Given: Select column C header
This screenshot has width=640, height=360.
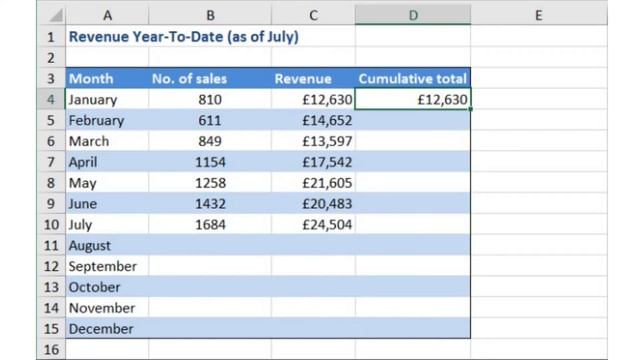Looking at the screenshot, I should tap(313, 16).
